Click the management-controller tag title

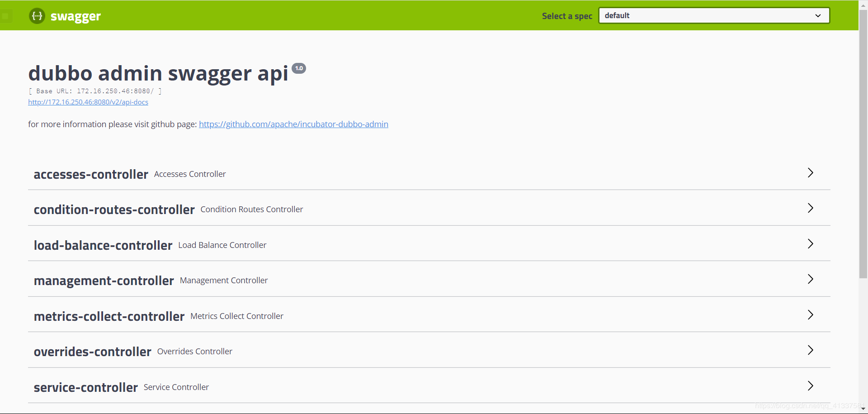[104, 281]
